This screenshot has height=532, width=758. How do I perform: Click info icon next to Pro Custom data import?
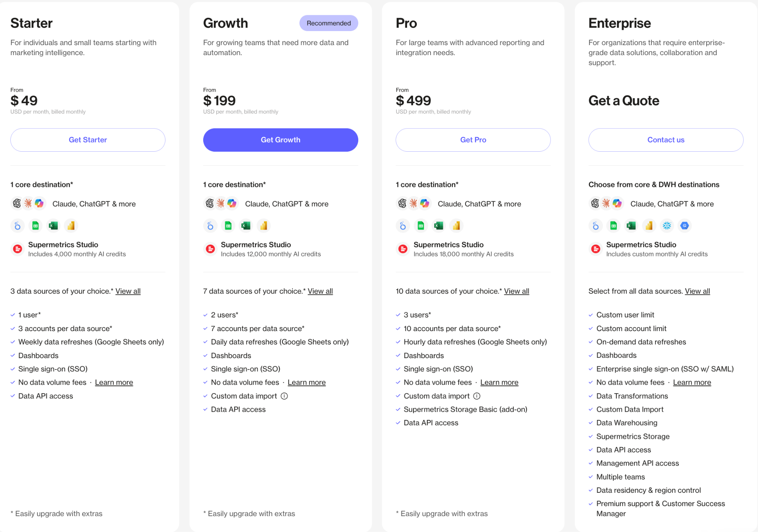pos(477,396)
